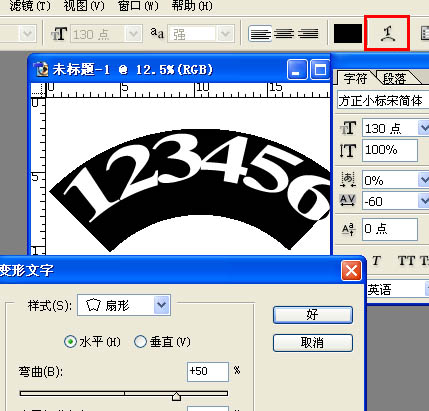Screen dimensions: 429x411
Task: Click the all caps TT icon
Action: click(406, 261)
